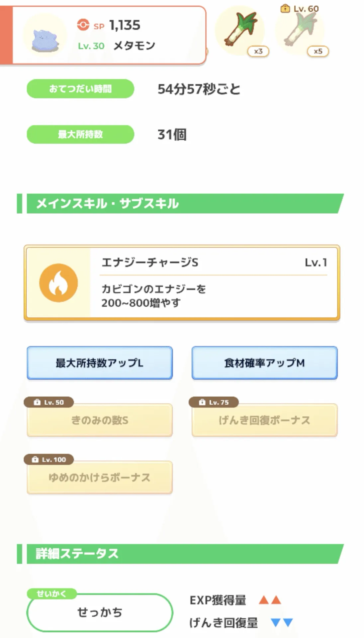Screen dimensions: 364x638
Task: Tap the blue げんき回復量 down arrows
Action: pyautogui.click(x=282, y=622)
